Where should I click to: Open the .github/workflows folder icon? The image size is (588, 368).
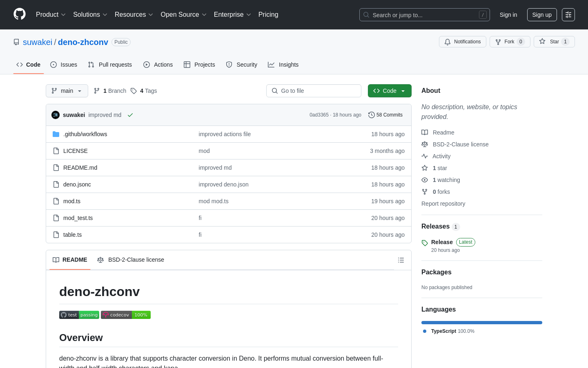tap(56, 134)
